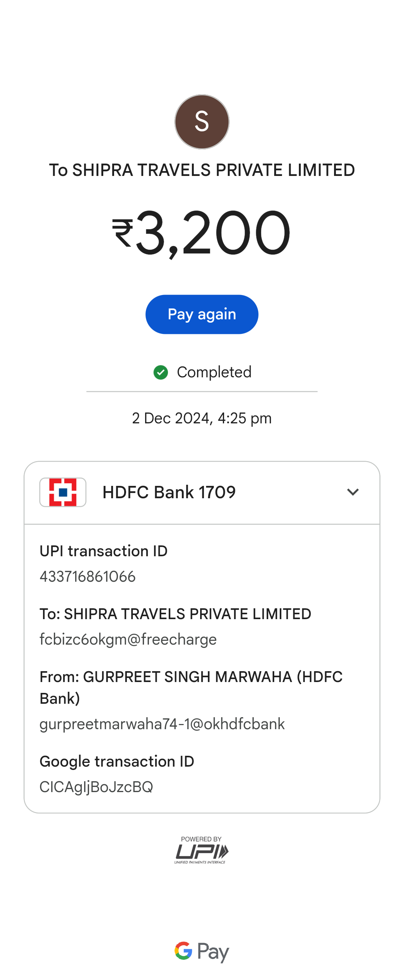Collapse the HDFC Bank 1709 account row
This screenshot has width=404, height=980.
tap(202, 492)
